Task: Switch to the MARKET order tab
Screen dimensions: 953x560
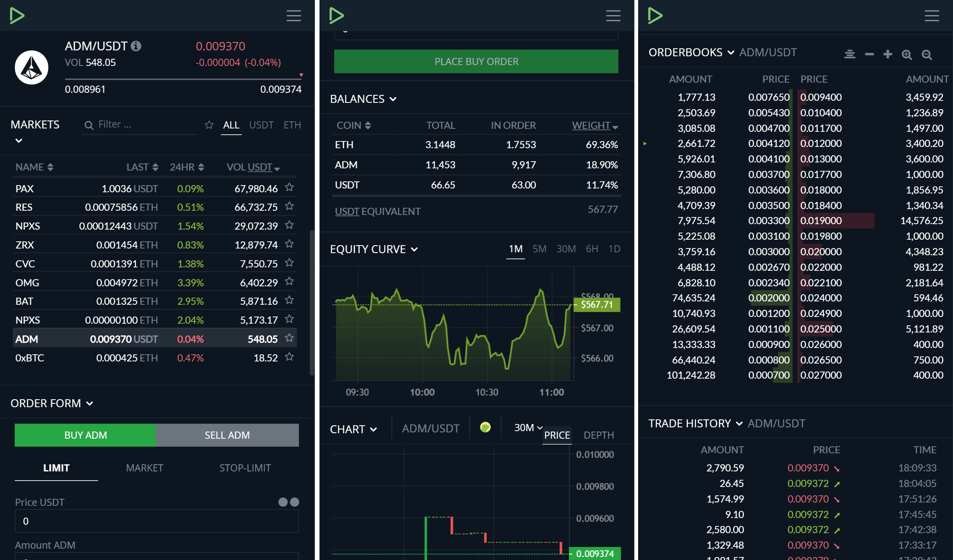Action: point(144,468)
